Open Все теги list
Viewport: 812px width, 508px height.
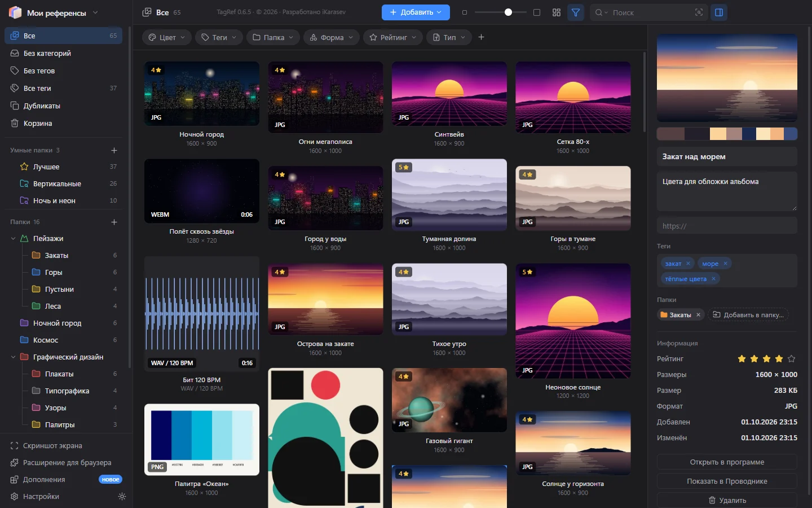(x=63, y=88)
